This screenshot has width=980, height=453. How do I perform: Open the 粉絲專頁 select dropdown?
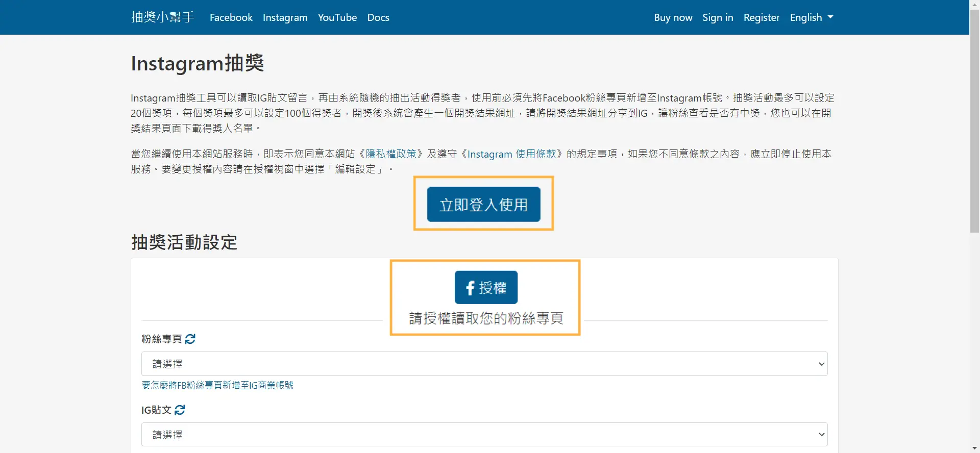484,364
